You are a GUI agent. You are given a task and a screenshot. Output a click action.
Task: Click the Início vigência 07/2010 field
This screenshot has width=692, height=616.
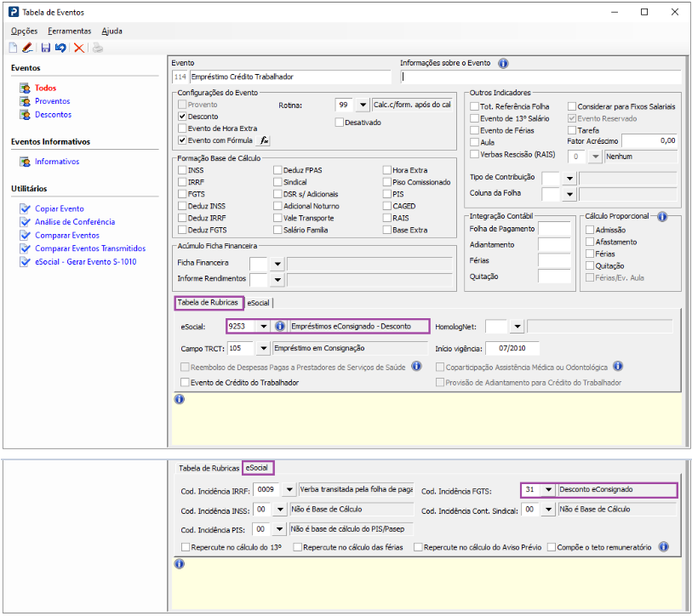[x=512, y=348]
